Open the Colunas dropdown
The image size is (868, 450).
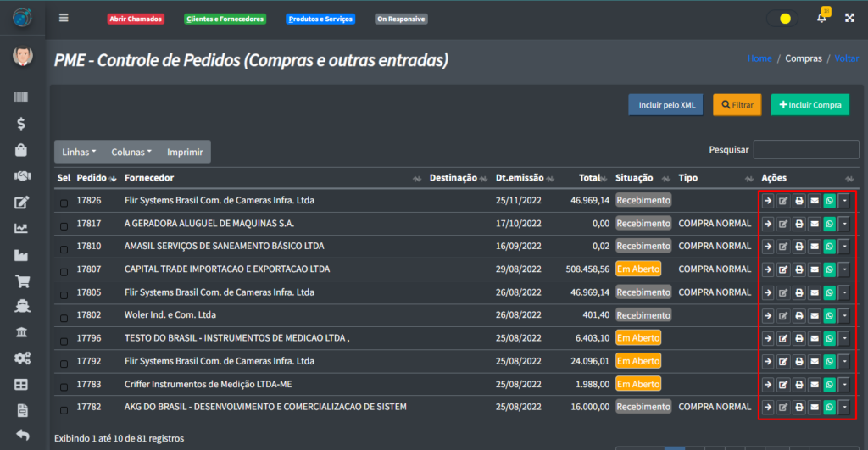tap(131, 153)
